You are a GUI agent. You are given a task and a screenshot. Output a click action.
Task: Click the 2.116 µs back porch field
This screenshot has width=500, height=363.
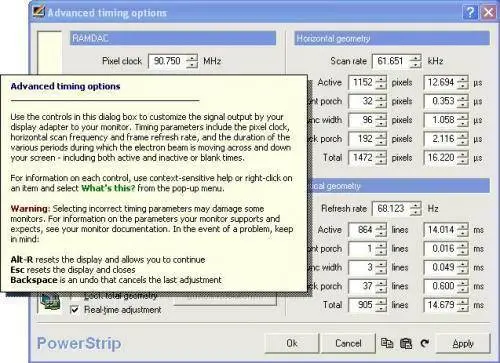pos(441,139)
